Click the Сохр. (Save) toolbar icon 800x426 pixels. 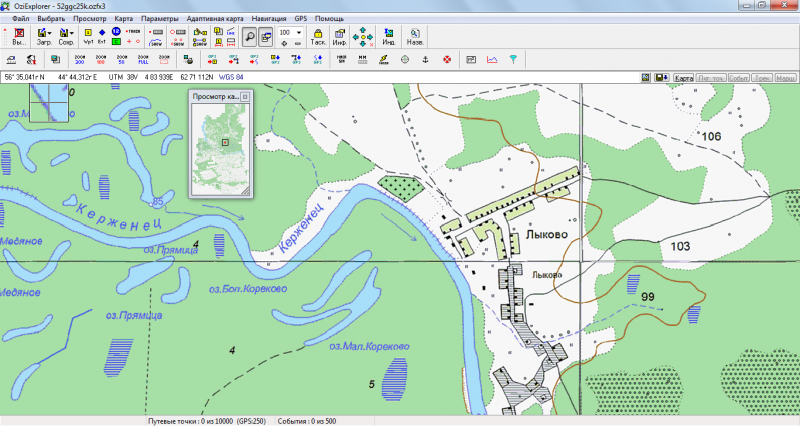coord(65,37)
